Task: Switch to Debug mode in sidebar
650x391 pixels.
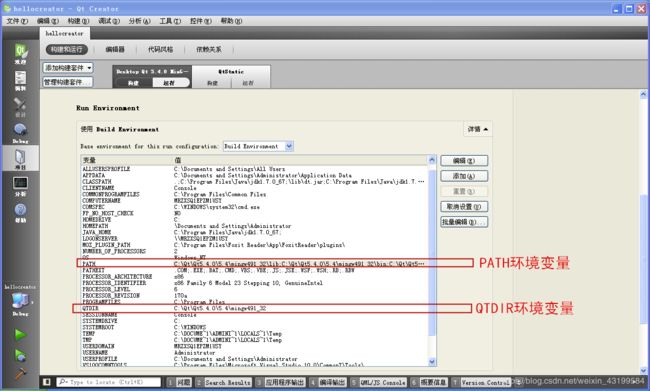Action: pyautogui.click(x=20, y=133)
